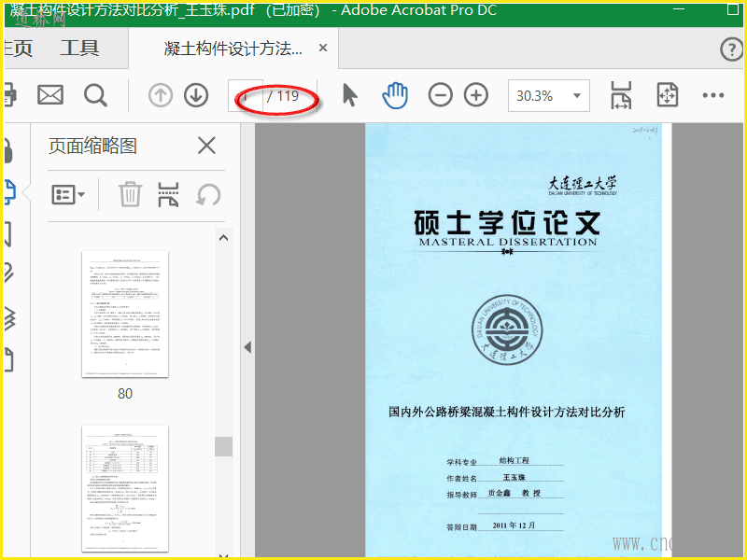The image size is (747, 560).
Task: Open thumbnails options list dropdown
Action: [68, 195]
